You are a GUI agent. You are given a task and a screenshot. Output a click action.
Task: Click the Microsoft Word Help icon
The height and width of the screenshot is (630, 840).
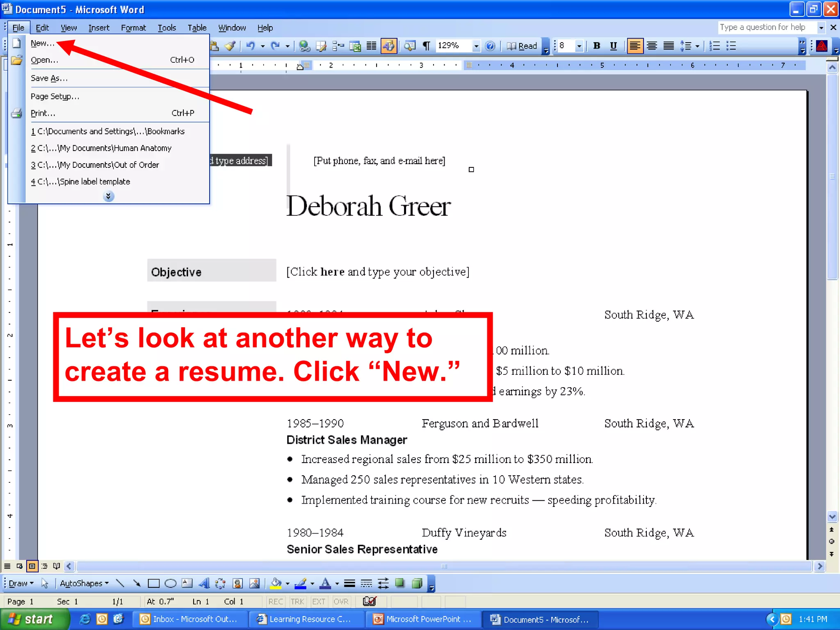click(490, 46)
